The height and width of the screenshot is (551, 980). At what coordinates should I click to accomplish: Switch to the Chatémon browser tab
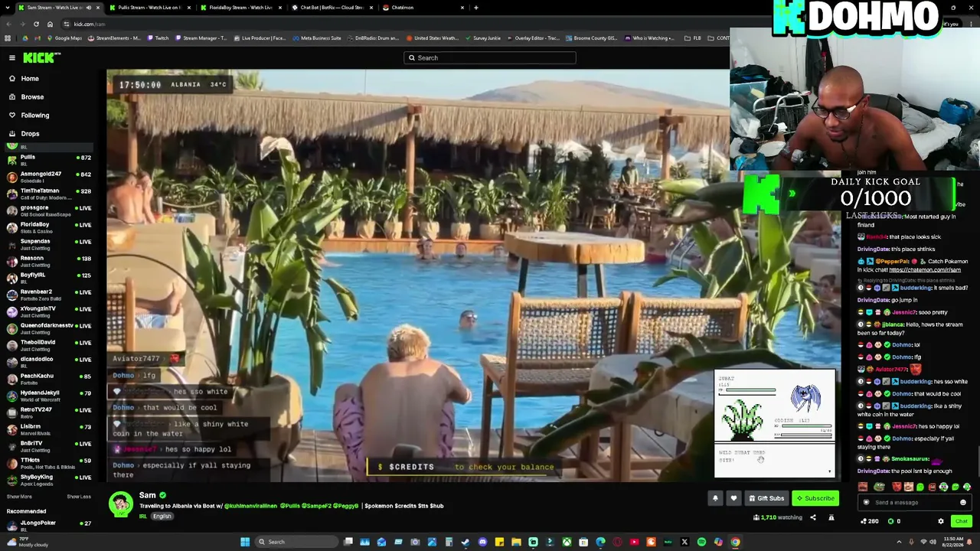[425, 8]
